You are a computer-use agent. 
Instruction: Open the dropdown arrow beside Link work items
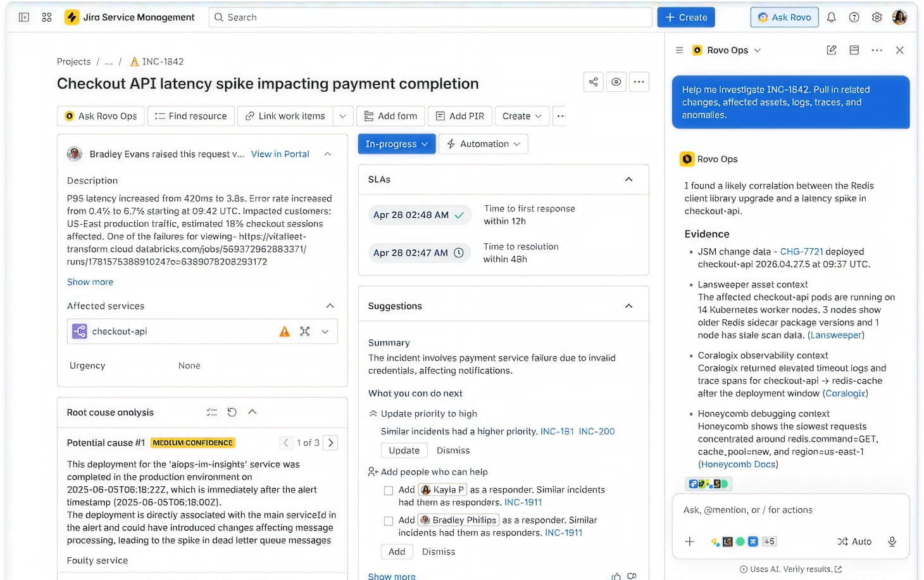pos(343,116)
